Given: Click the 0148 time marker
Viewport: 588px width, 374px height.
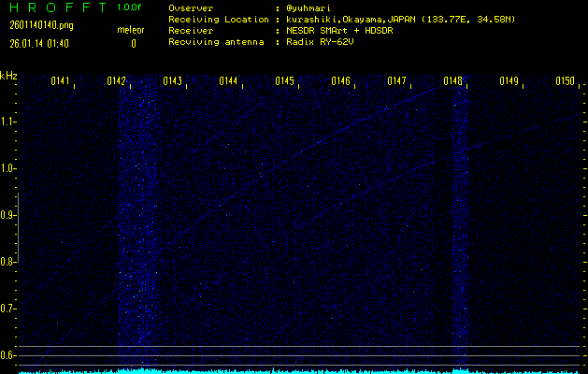Looking at the screenshot, I should point(452,81).
